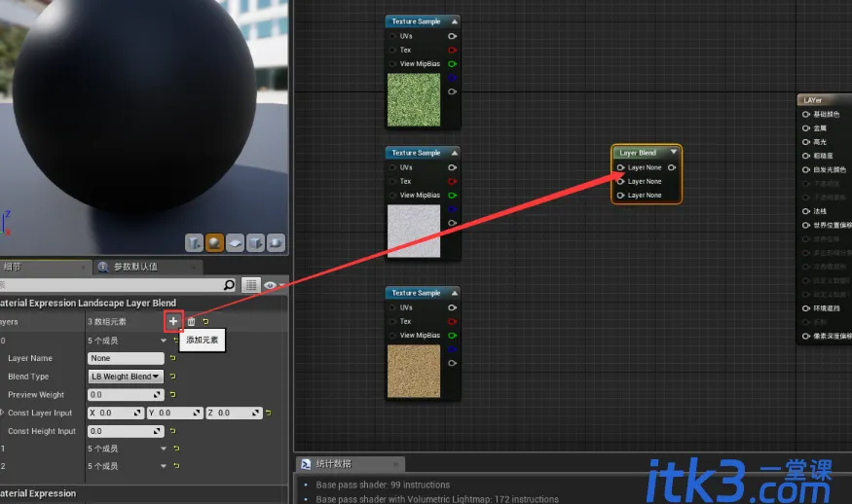Switch preview mesh to sphere
852x504 pixels.
(214, 243)
